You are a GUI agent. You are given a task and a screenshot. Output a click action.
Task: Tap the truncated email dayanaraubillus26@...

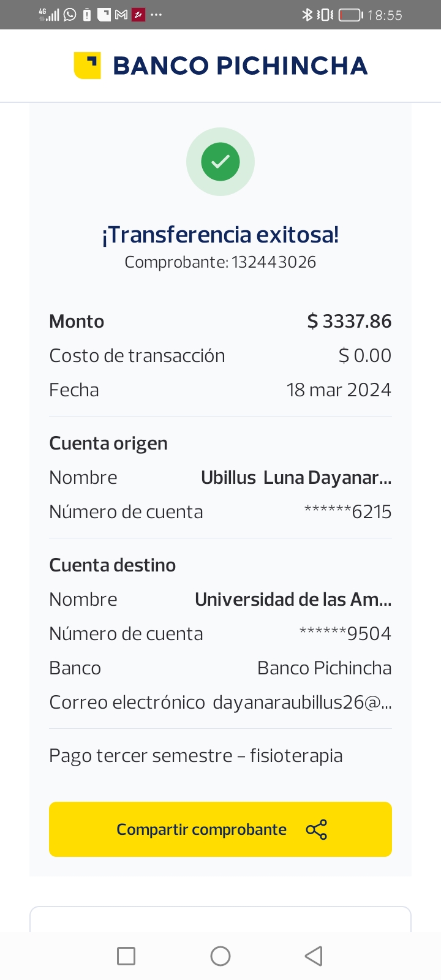coord(302,703)
